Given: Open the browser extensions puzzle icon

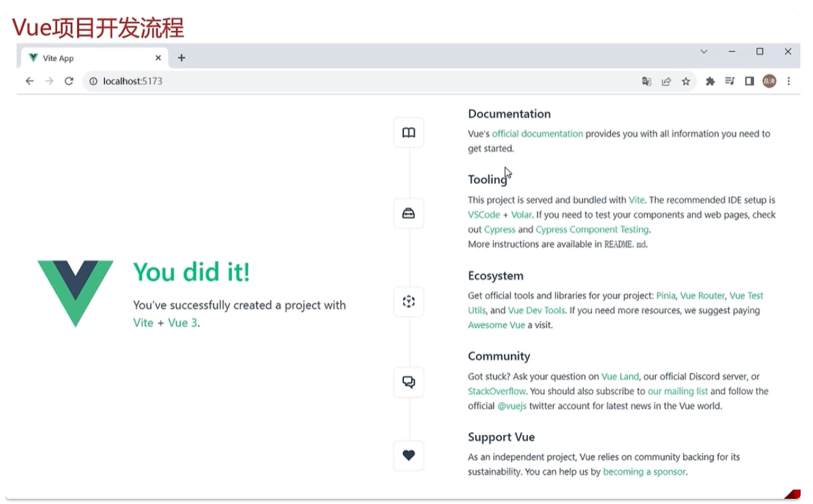Looking at the screenshot, I should coord(710,81).
